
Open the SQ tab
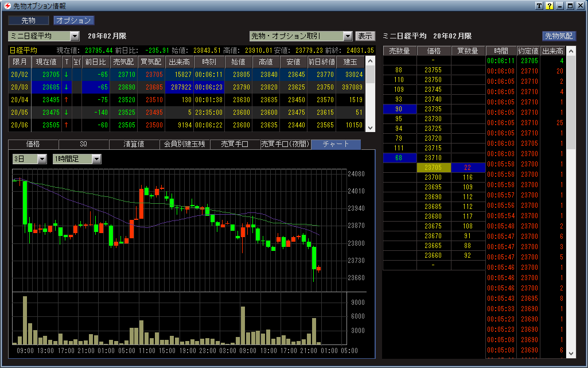coord(83,144)
